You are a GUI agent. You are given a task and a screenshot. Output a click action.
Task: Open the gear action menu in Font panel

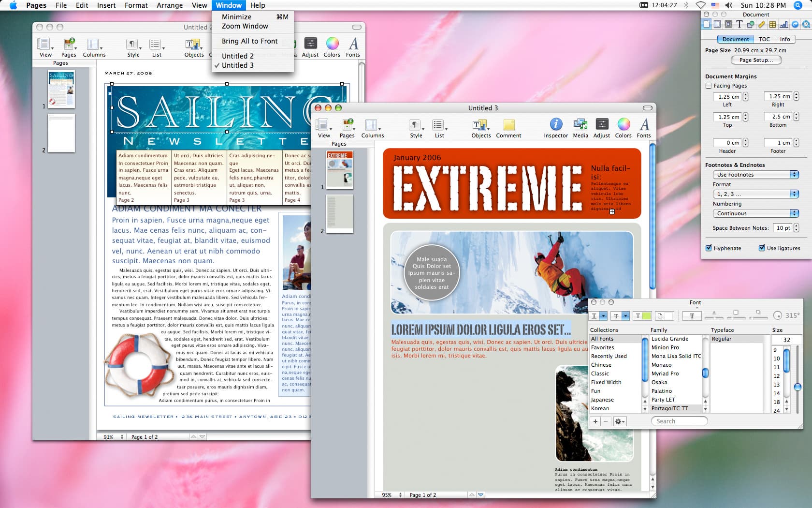tap(620, 421)
